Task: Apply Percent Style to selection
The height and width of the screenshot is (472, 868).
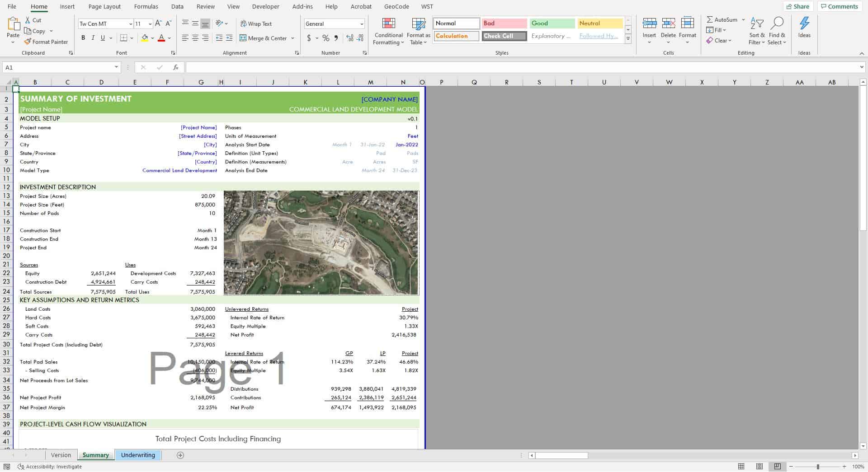Action: tap(325, 38)
